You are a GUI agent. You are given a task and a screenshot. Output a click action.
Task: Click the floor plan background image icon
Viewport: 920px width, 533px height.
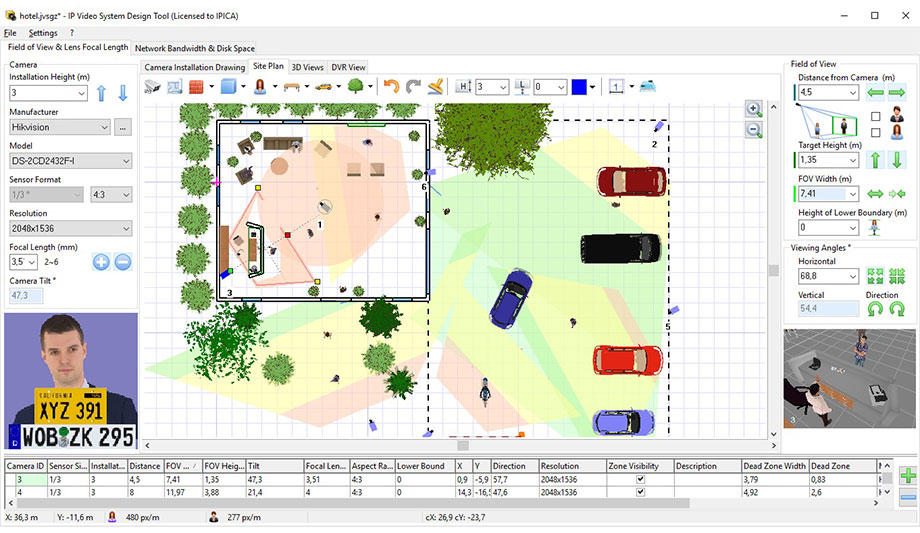[x=174, y=87]
